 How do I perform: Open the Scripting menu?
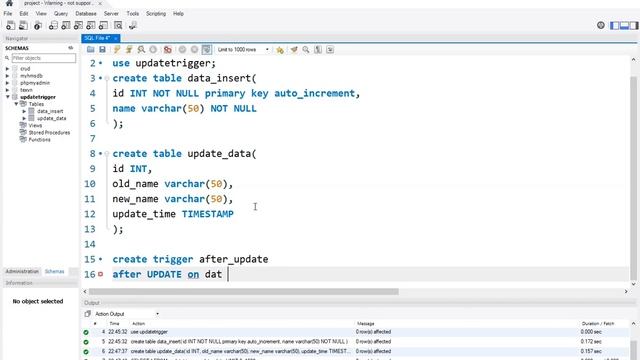coord(156,13)
